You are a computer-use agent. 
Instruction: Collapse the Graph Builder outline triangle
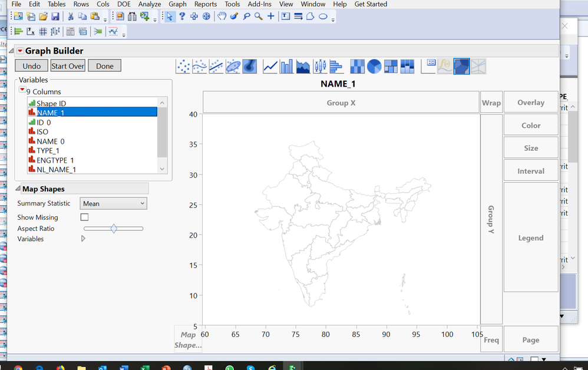(11, 51)
